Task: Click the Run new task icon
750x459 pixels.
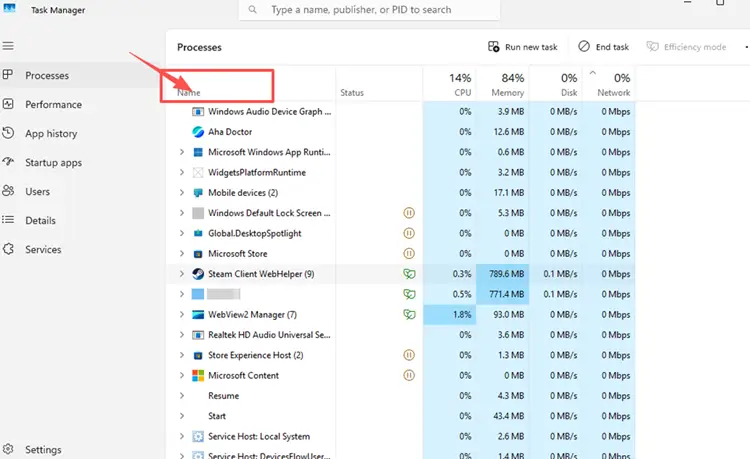Action: click(x=493, y=46)
